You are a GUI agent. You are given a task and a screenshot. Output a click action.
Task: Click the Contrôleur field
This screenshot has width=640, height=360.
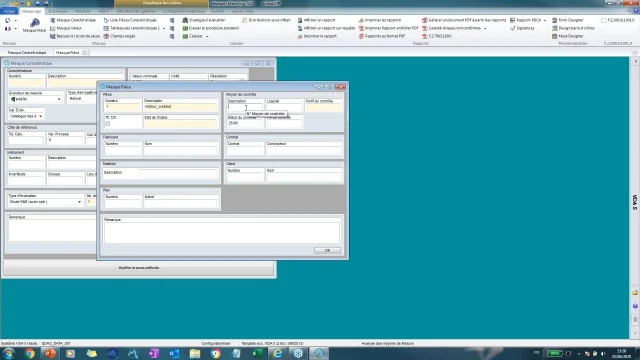tap(303, 150)
